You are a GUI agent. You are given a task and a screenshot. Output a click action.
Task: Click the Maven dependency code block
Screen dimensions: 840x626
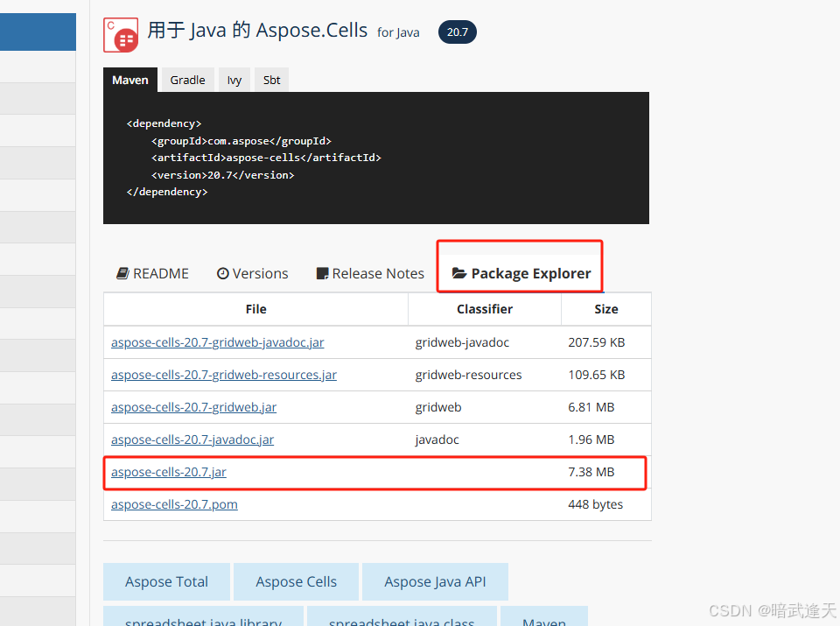point(376,158)
